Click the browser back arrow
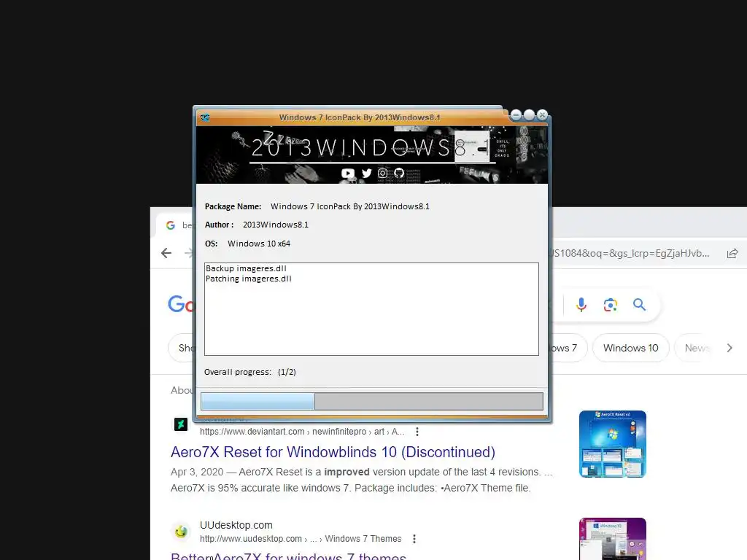Screen dimensions: 747x560 pos(166,253)
